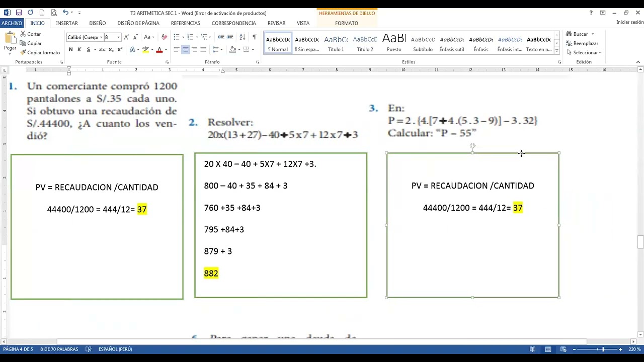The width and height of the screenshot is (644, 362).
Task: Switch to the INSERTAR tab
Action: [67, 23]
